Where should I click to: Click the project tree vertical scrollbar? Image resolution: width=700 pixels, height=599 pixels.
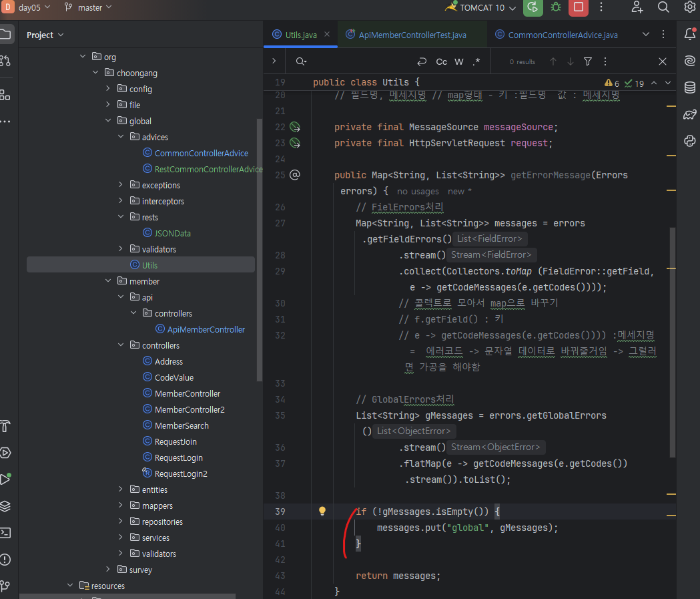pos(260,250)
